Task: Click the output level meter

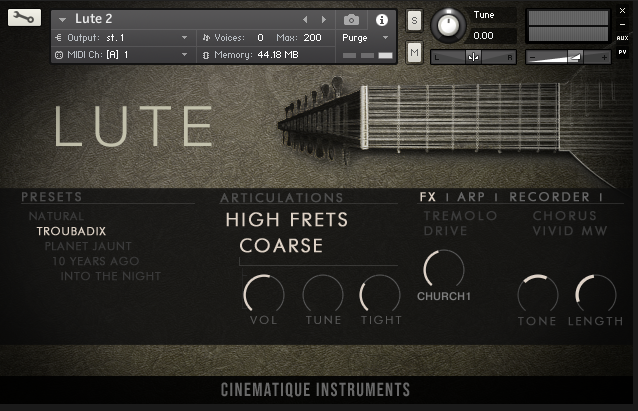Action: click(x=568, y=26)
